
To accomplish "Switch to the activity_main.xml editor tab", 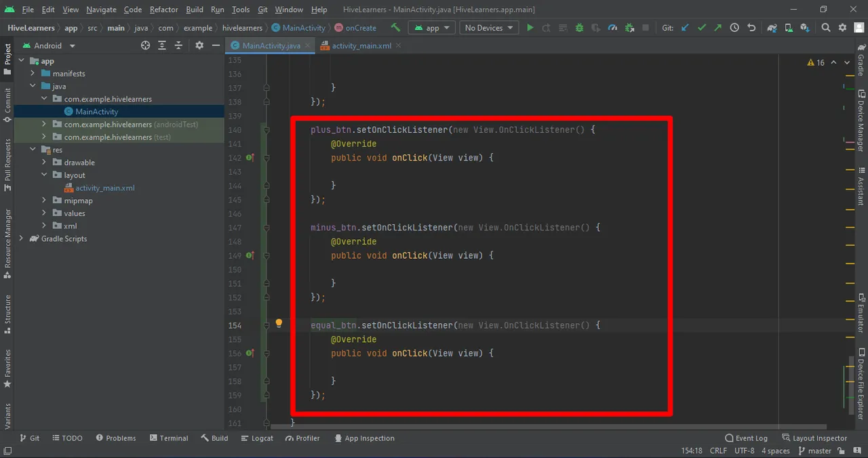I will [x=361, y=45].
